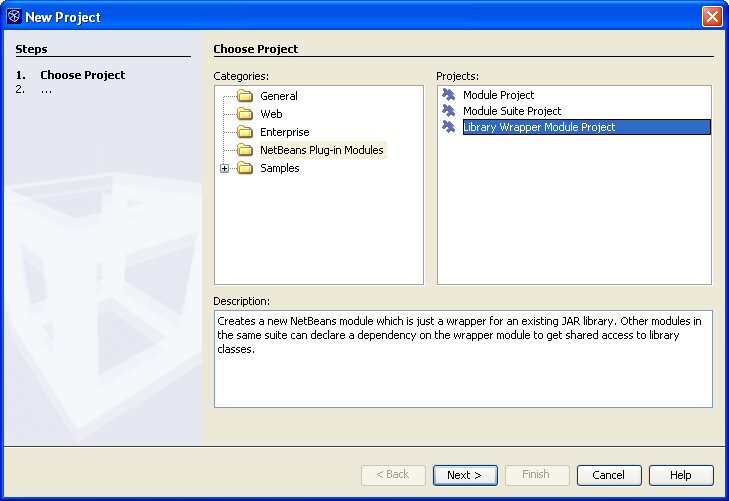Choose Module Project in the Projects list
This screenshot has height=501, width=729.
click(x=498, y=95)
